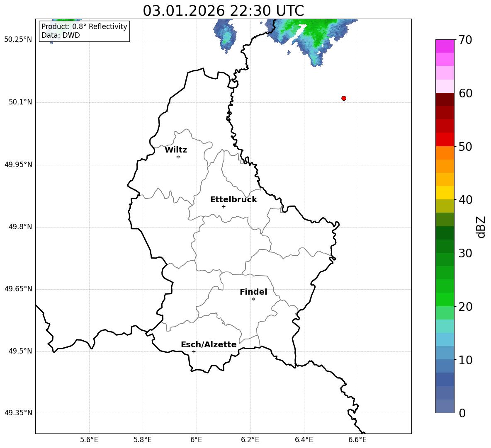Click the 50.25°N latitude label

(18, 40)
